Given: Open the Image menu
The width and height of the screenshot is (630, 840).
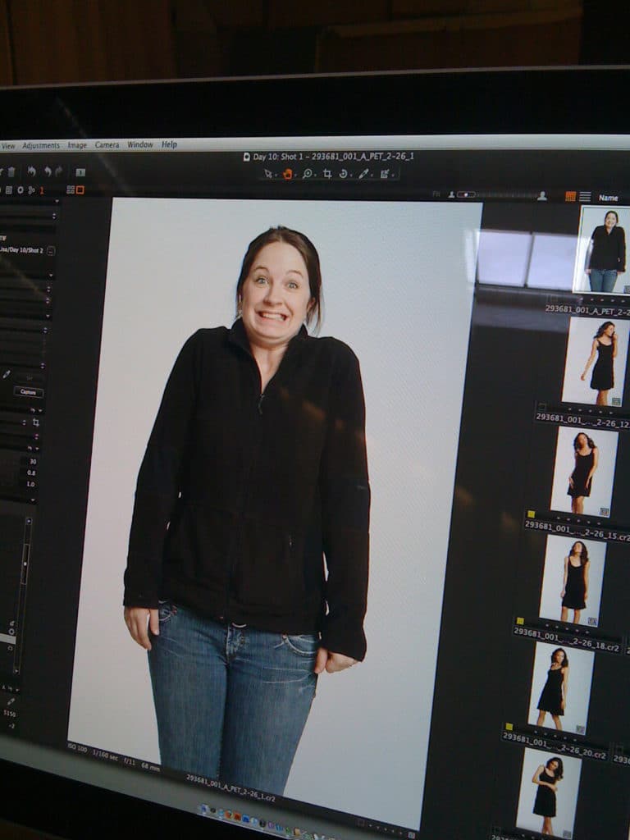Looking at the screenshot, I should 77,145.
